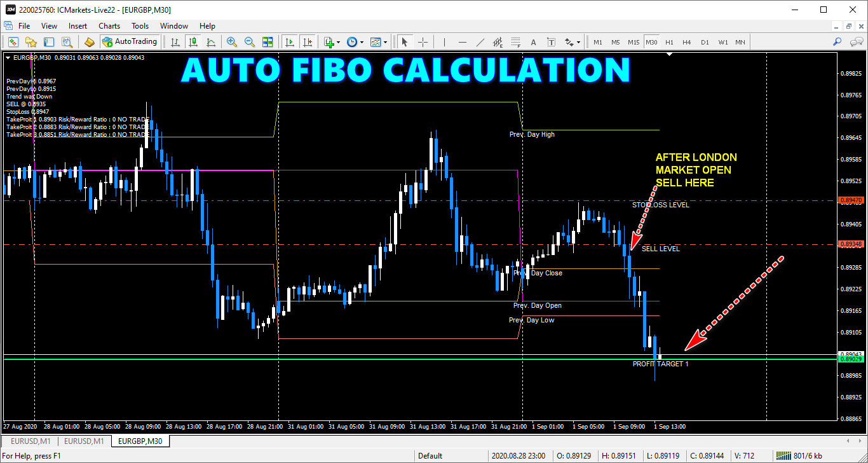This screenshot has height=463, width=868.
Task: Click the Templates icon
Action: [x=376, y=42]
